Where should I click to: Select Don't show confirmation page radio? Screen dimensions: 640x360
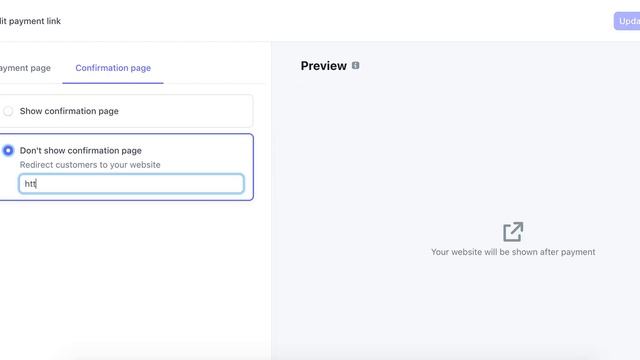[x=8, y=151]
